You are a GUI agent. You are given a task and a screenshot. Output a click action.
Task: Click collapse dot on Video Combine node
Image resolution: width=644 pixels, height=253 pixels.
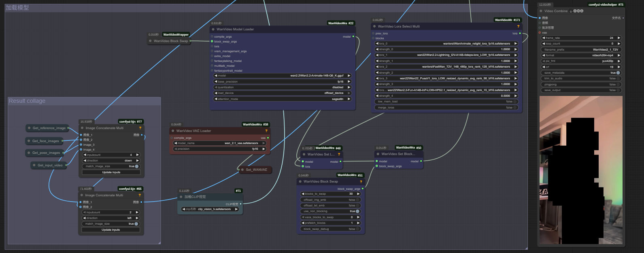[541, 11]
